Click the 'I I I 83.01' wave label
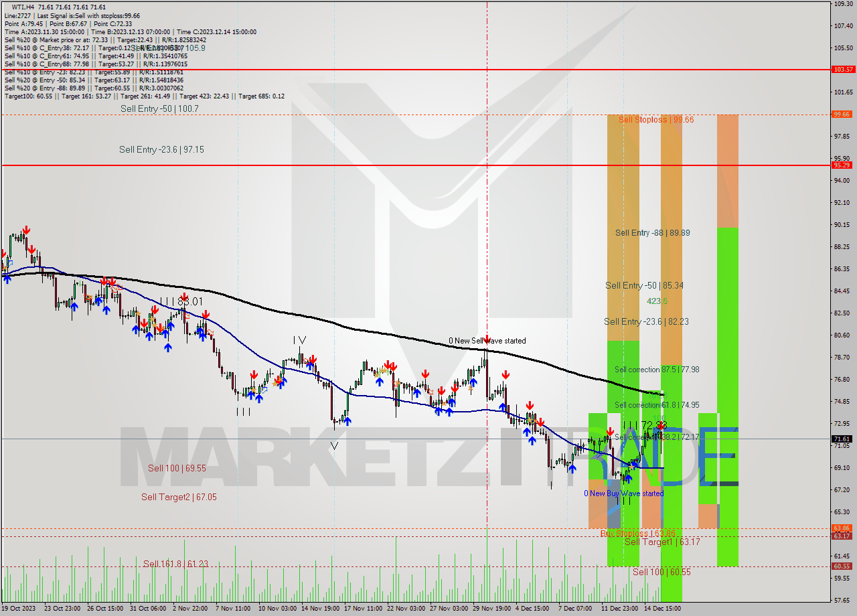Screen dimensions: 857x616 (181, 301)
